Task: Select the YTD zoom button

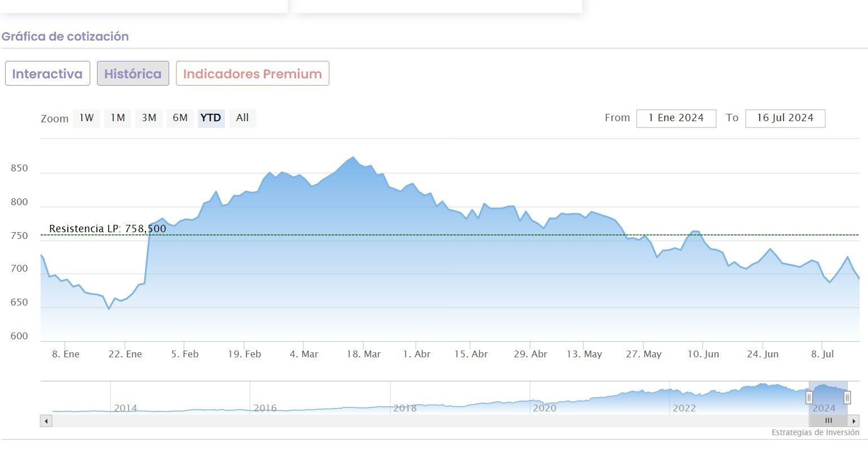Action: 211,118
